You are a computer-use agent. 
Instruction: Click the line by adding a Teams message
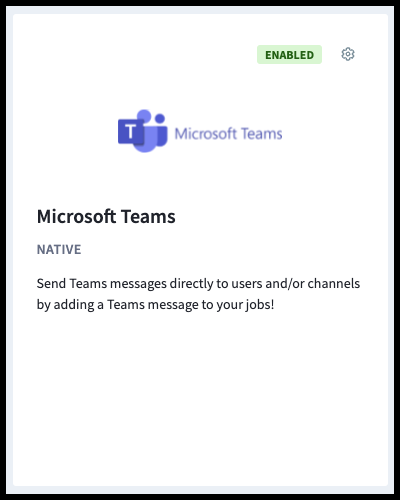155,305
